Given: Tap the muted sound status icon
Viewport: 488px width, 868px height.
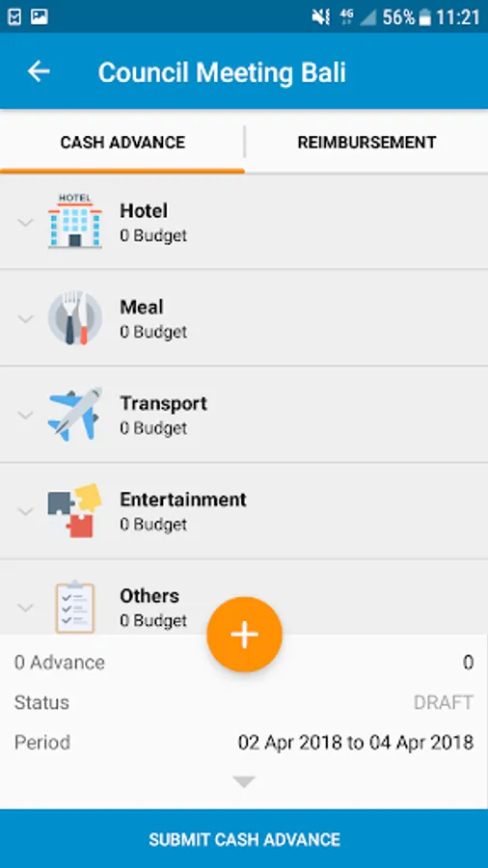Looking at the screenshot, I should [321, 17].
